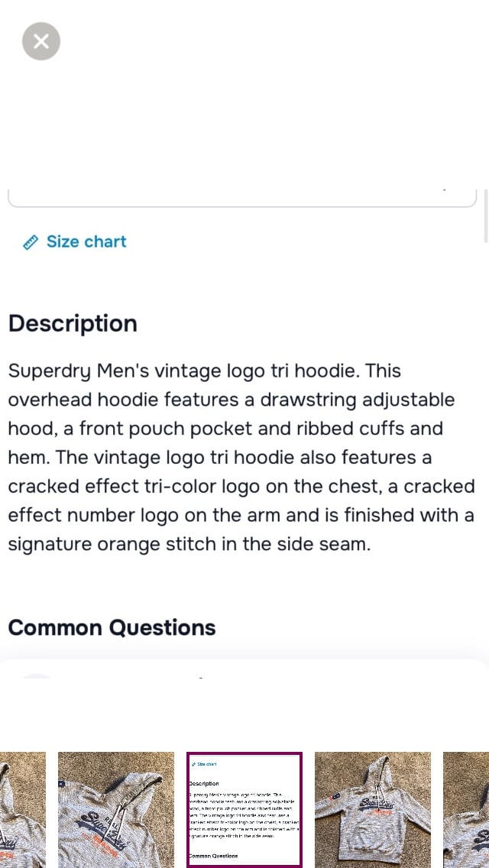View the angled hoodie close-up thumbnail
The width and height of the screenshot is (489, 868).
(116, 809)
